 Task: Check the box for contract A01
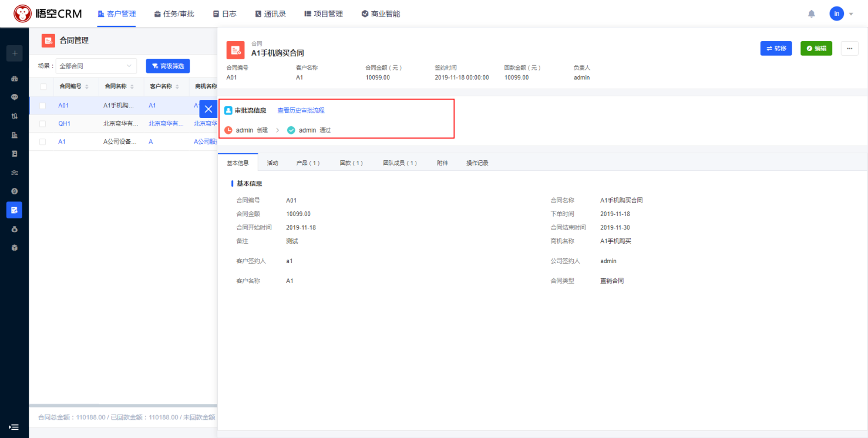42,106
